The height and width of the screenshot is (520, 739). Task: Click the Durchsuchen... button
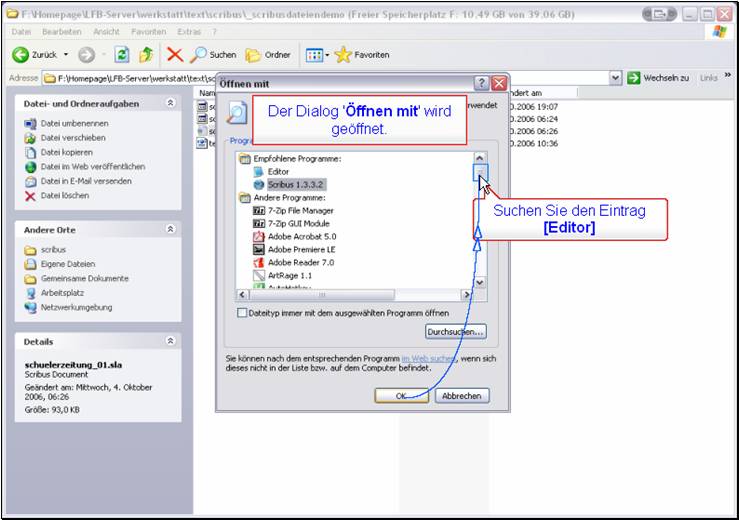456,331
